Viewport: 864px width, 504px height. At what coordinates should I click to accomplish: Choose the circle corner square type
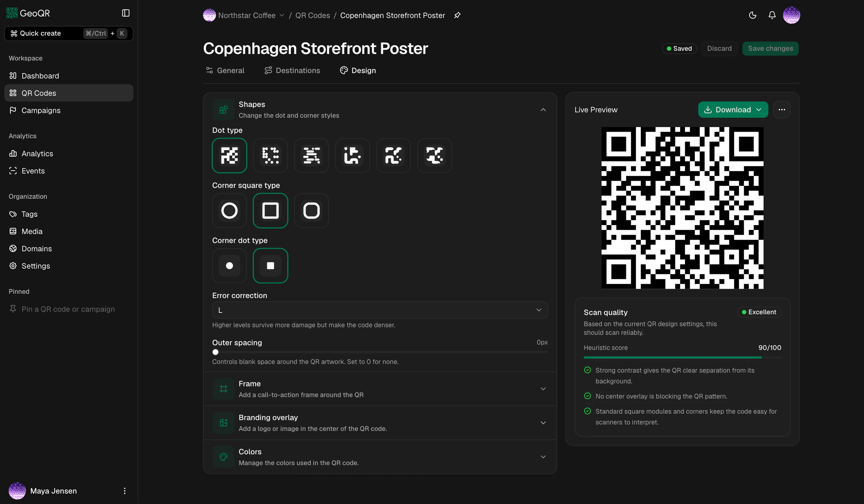[229, 211]
